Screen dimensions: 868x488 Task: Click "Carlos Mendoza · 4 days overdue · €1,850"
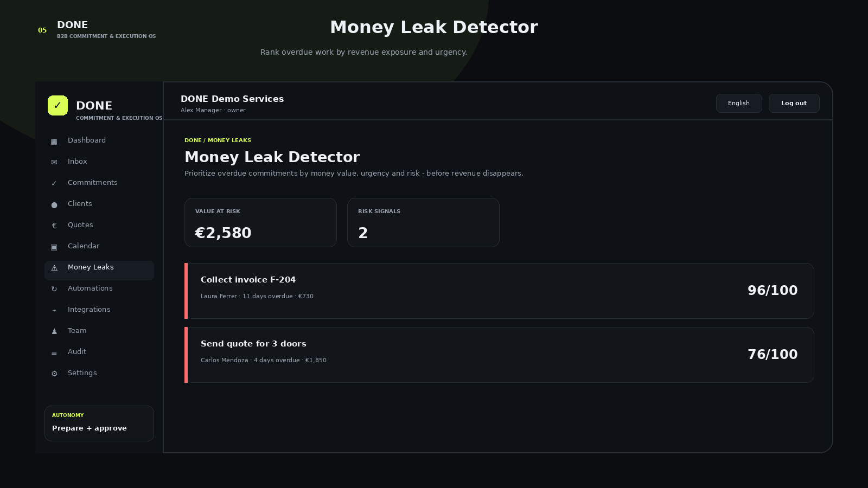[x=264, y=360]
